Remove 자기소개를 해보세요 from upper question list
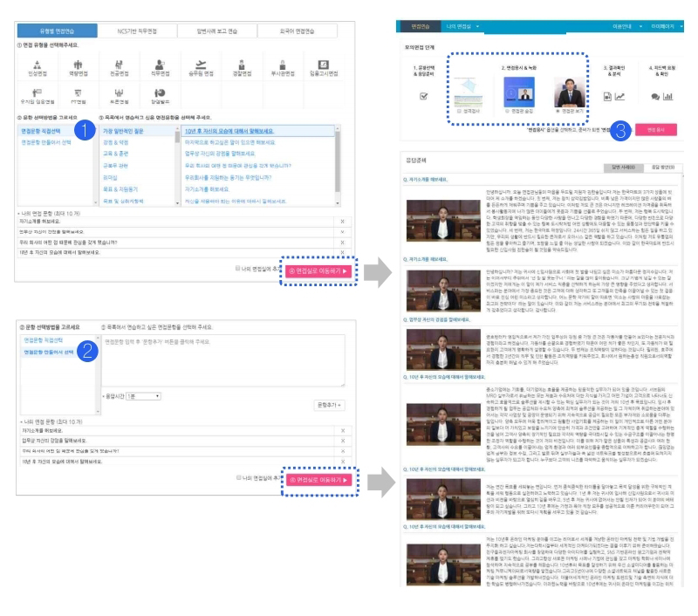 342,222
